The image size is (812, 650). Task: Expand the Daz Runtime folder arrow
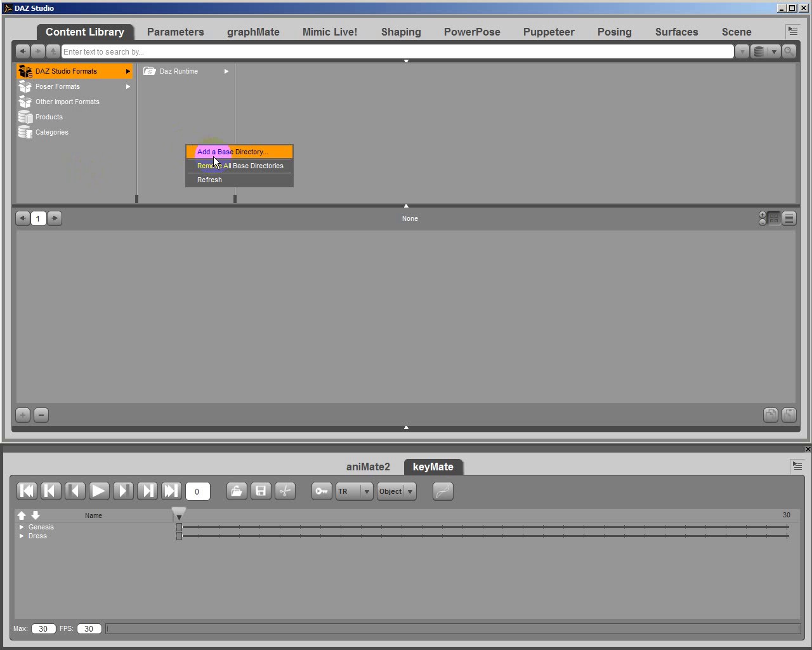226,71
